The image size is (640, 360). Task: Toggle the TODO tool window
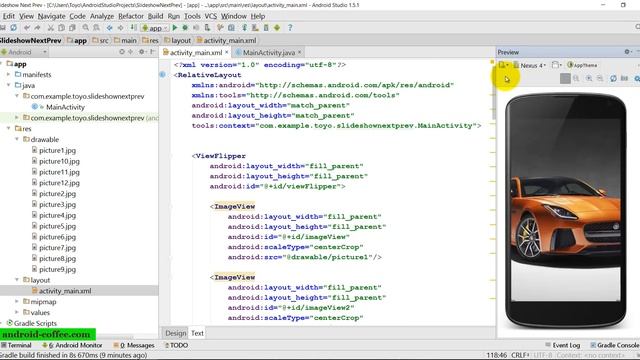click(176, 345)
